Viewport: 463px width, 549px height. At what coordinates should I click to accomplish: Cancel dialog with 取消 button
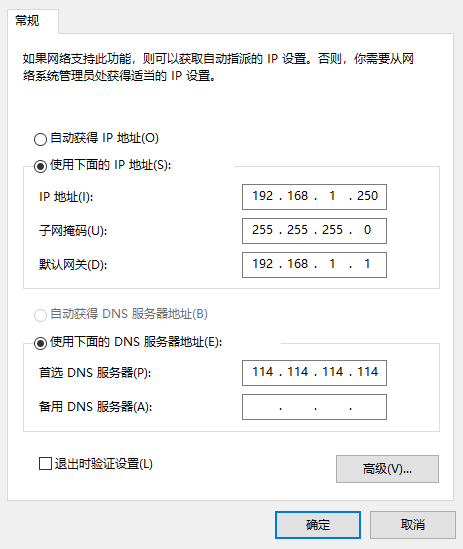pos(413,525)
